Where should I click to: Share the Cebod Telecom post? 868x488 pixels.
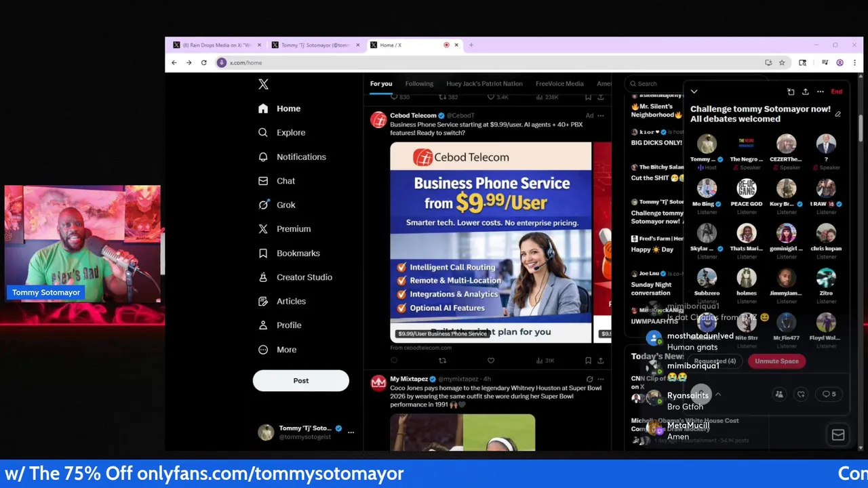(x=600, y=361)
